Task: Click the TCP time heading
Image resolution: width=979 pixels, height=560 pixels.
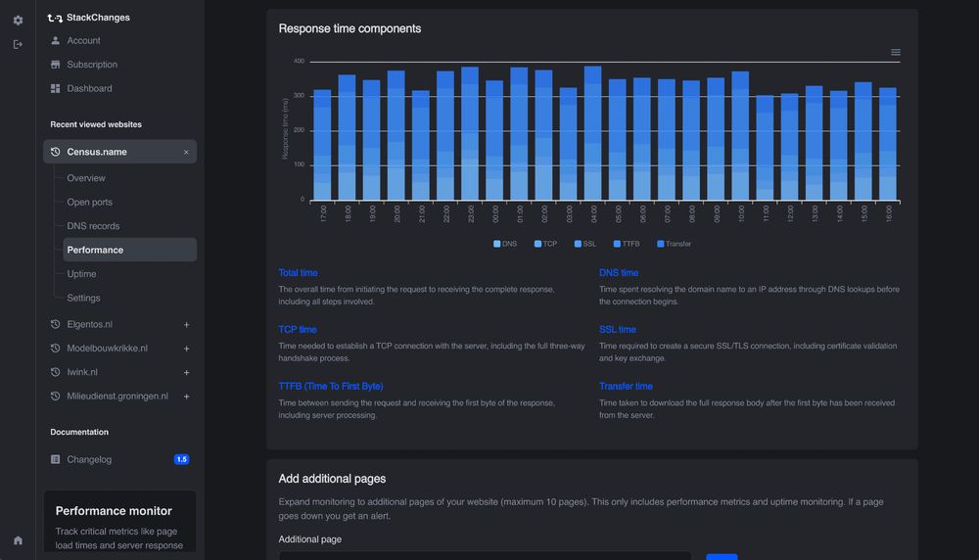Action: tap(298, 330)
